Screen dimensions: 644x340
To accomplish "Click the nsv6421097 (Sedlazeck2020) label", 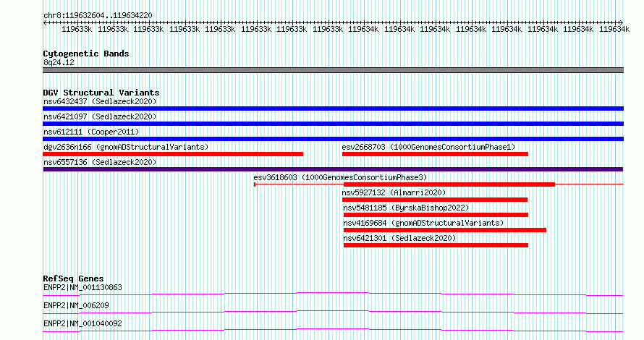I will coord(100,116).
